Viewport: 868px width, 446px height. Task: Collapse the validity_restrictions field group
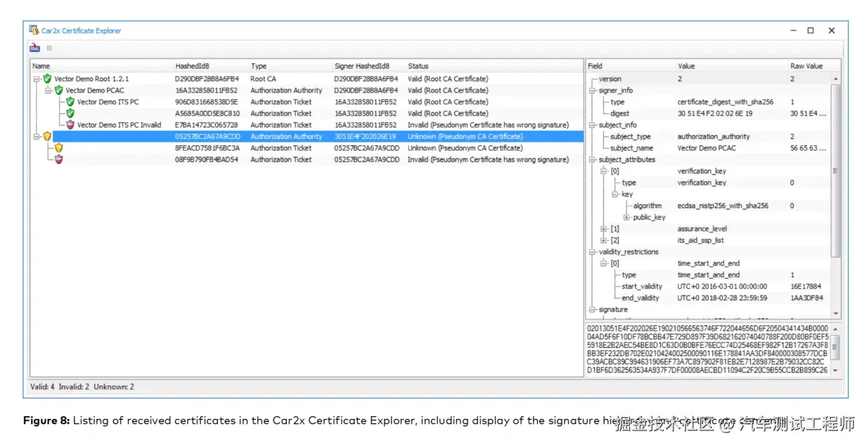tap(592, 252)
